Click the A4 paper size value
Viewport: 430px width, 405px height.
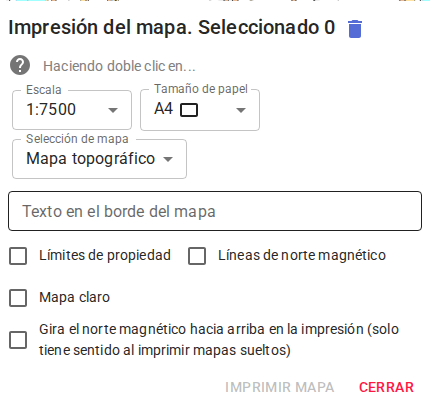pyautogui.click(x=163, y=109)
